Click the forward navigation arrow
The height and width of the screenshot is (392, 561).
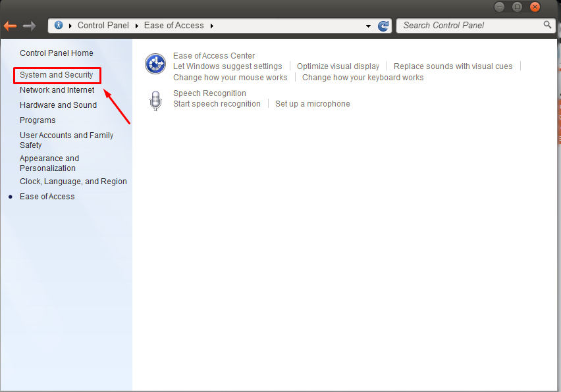(28, 25)
